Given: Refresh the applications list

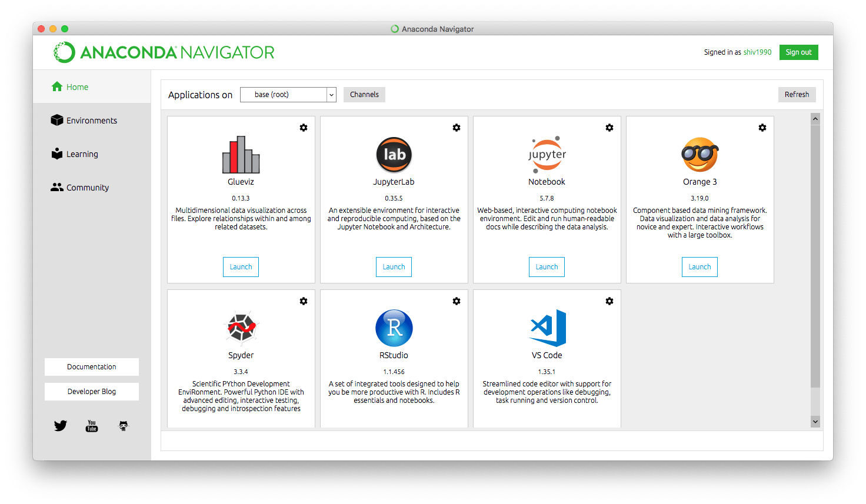Looking at the screenshot, I should (x=797, y=95).
